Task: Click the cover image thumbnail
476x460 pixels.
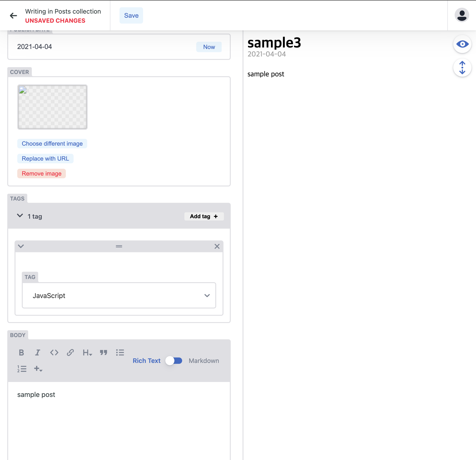Action: [x=52, y=107]
